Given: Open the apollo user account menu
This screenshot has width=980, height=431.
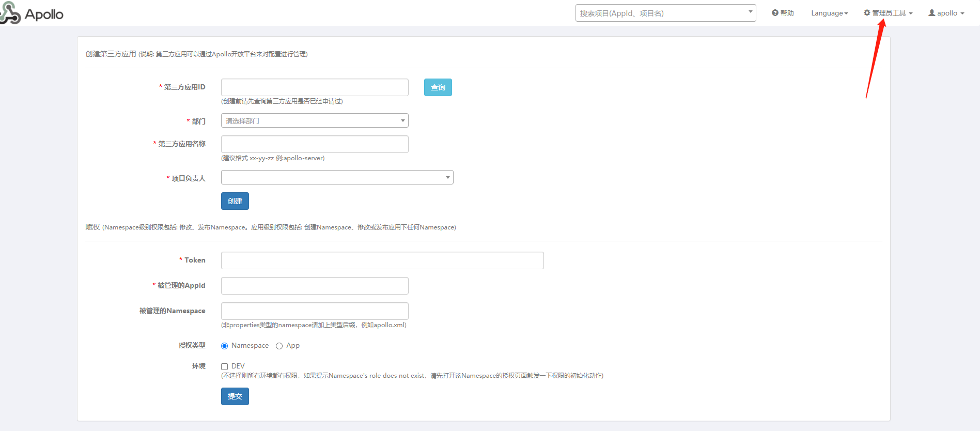Looking at the screenshot, I should pyautogui.click(x=946, y=13).
